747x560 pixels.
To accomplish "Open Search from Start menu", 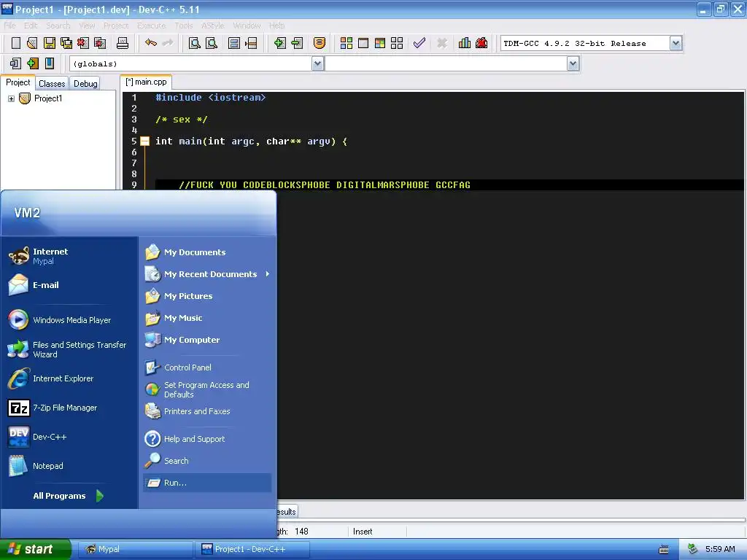I will tap(208, 461).
